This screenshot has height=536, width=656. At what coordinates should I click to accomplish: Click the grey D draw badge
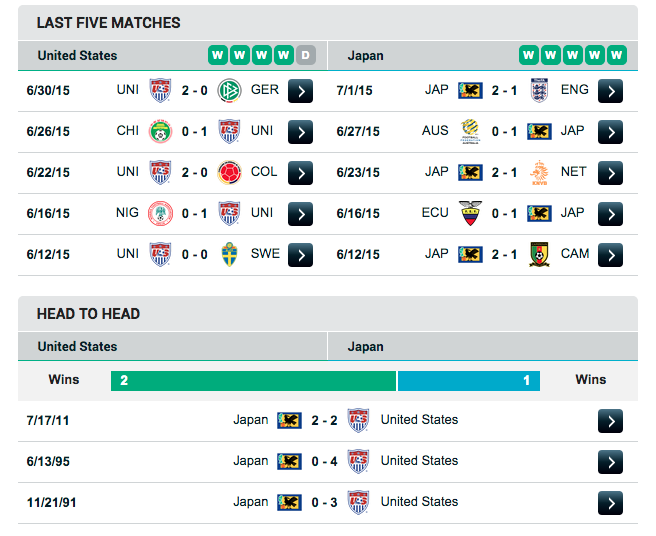point(306,55)
